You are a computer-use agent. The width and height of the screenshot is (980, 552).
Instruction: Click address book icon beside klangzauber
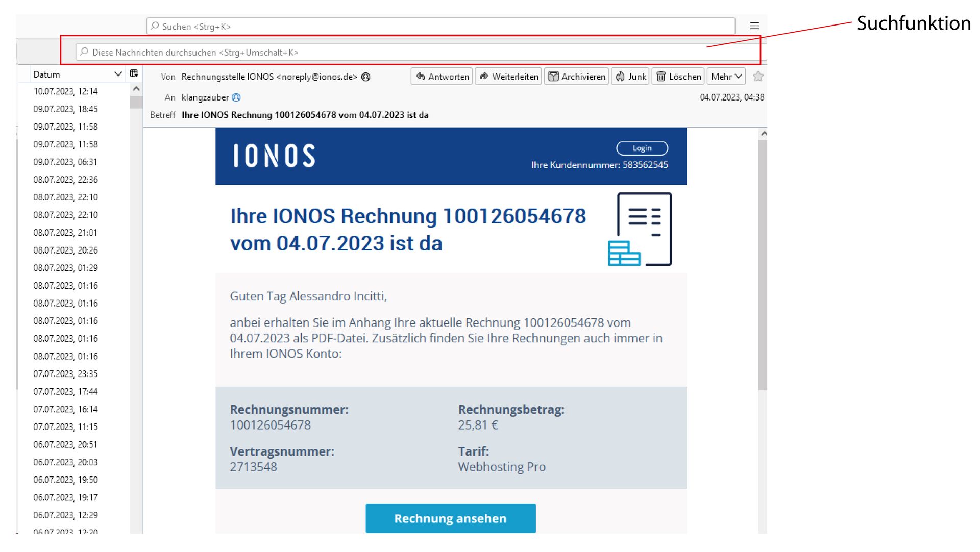pyautogui.click(x=236, y=97)
